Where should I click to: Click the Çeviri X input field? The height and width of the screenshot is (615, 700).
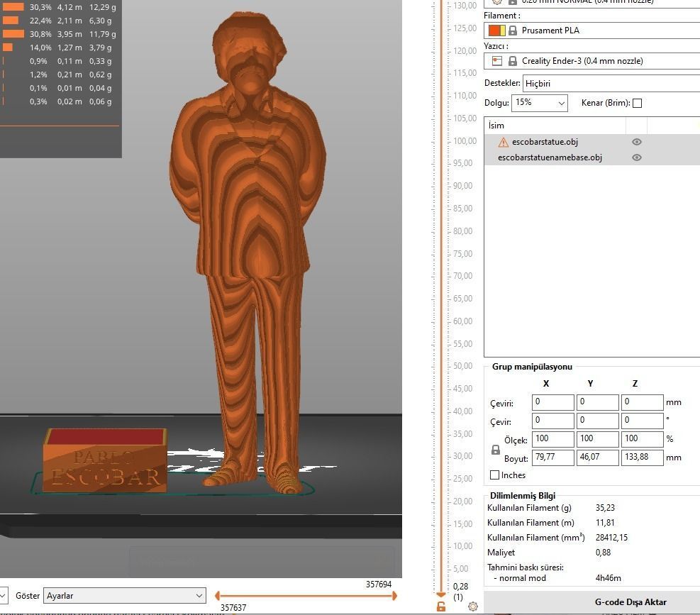(553, 402)
